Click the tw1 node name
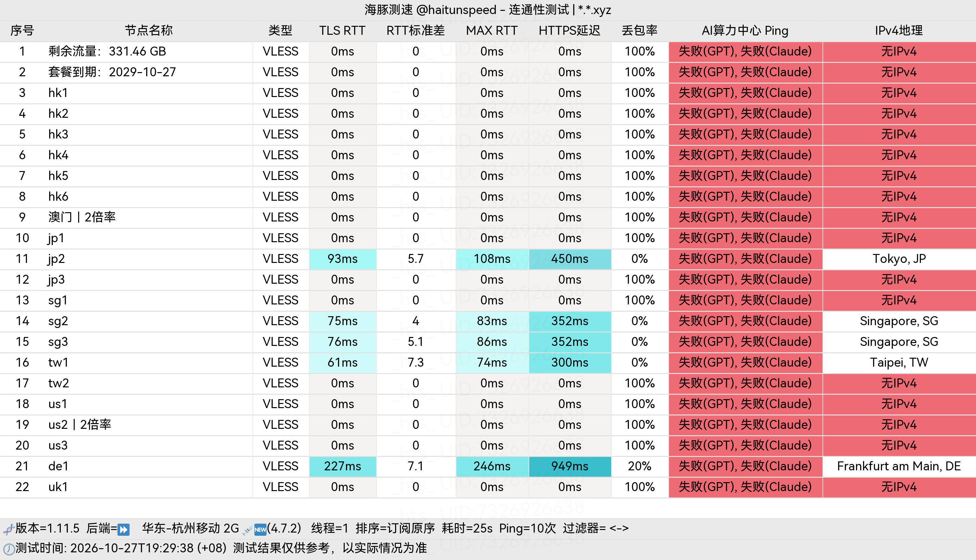 point(58,363)
